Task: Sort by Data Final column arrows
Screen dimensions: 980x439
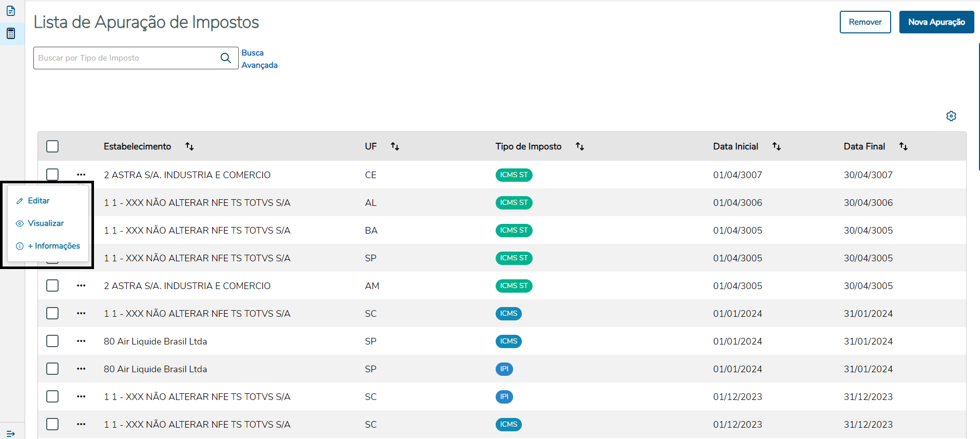Action: 903,146
